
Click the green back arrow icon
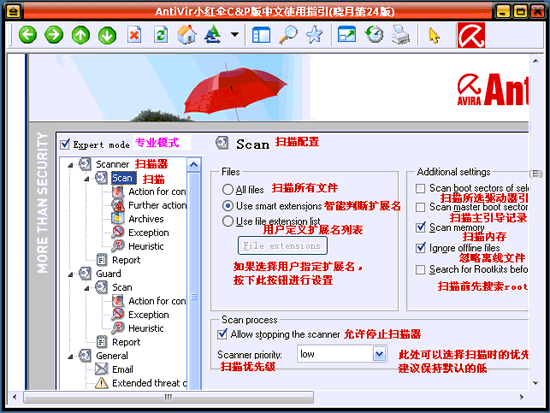[27, 35]
